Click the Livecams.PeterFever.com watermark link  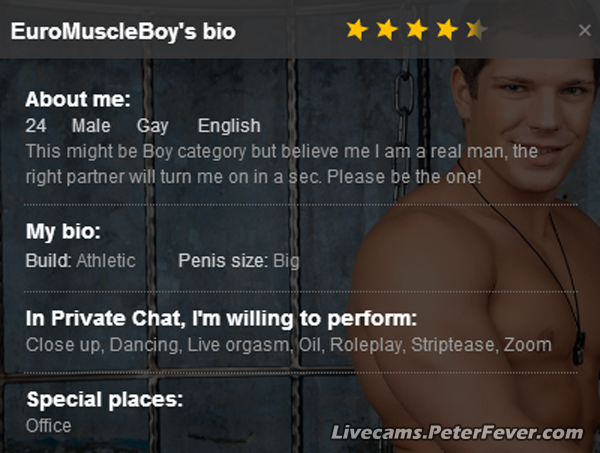click(457, 433)
